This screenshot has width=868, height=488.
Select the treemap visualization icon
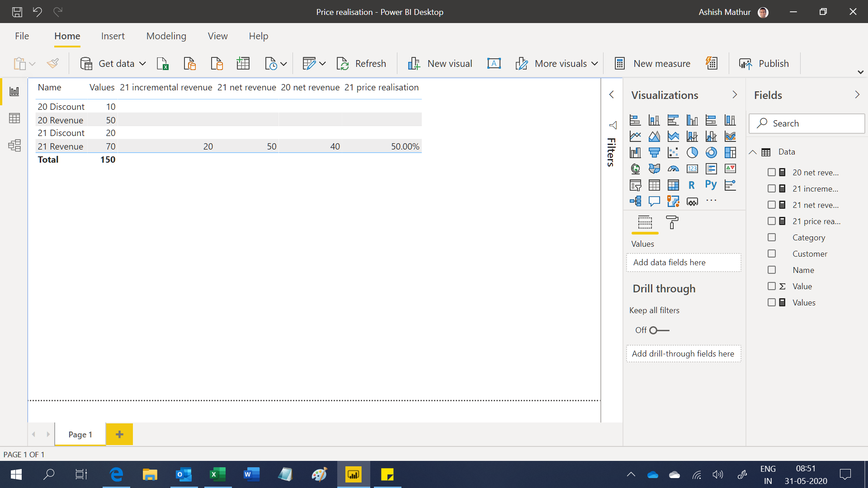[x=730, y=153]
